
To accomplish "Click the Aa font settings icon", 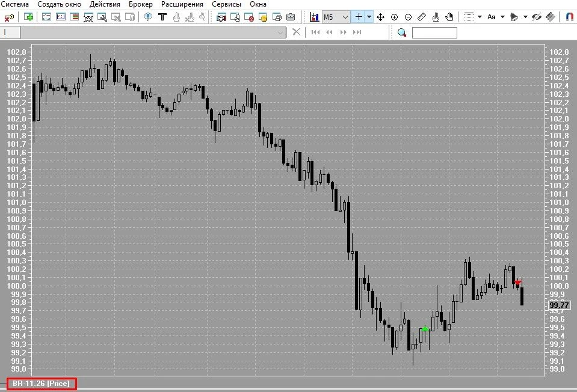I will pyautogui.click(x=491, y=17).
